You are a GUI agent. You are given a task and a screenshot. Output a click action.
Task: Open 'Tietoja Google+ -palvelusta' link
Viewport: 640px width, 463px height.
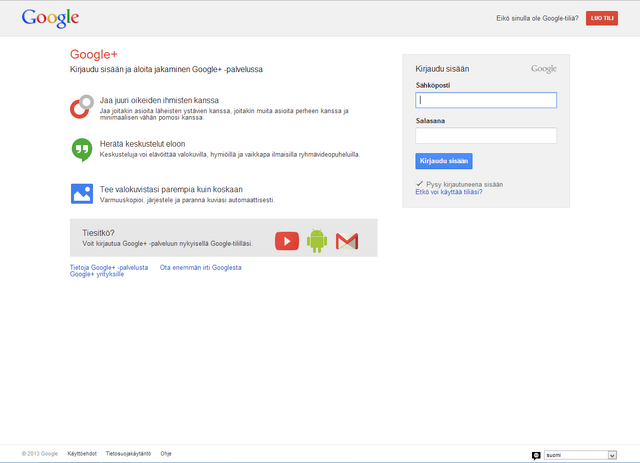pyautogui.click(x=109, y=267)
